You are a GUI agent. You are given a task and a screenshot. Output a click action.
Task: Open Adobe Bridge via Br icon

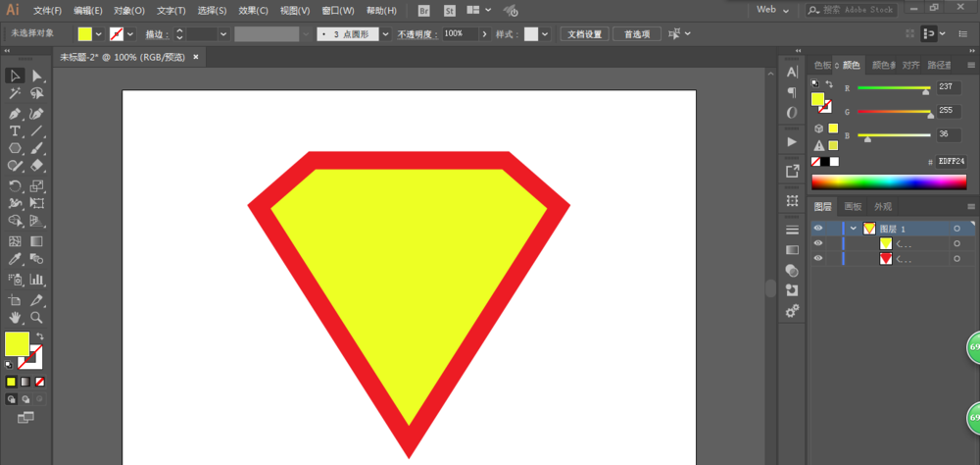pos(424,11)
